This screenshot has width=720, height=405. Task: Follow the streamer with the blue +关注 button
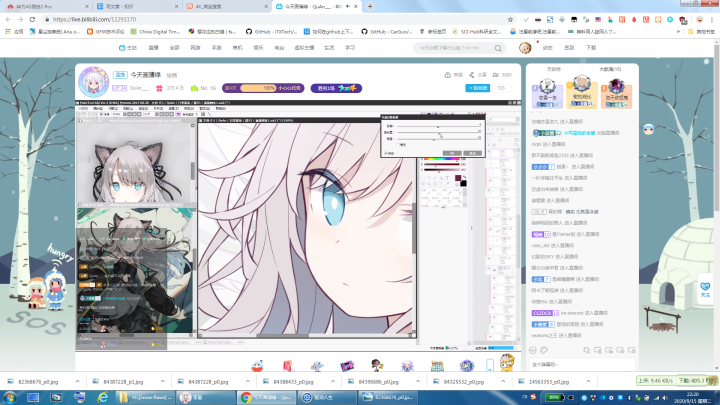point(478,88)
